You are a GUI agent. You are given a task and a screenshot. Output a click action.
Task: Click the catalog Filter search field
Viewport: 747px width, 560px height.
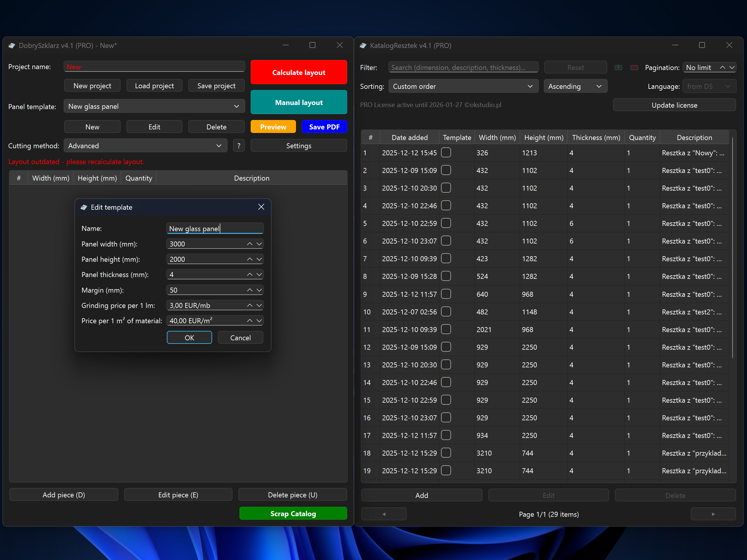tap(463, 68)
